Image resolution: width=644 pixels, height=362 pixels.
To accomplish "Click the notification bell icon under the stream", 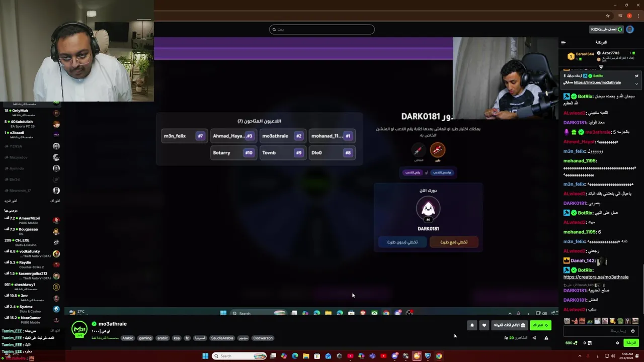I will click(472, 325).
